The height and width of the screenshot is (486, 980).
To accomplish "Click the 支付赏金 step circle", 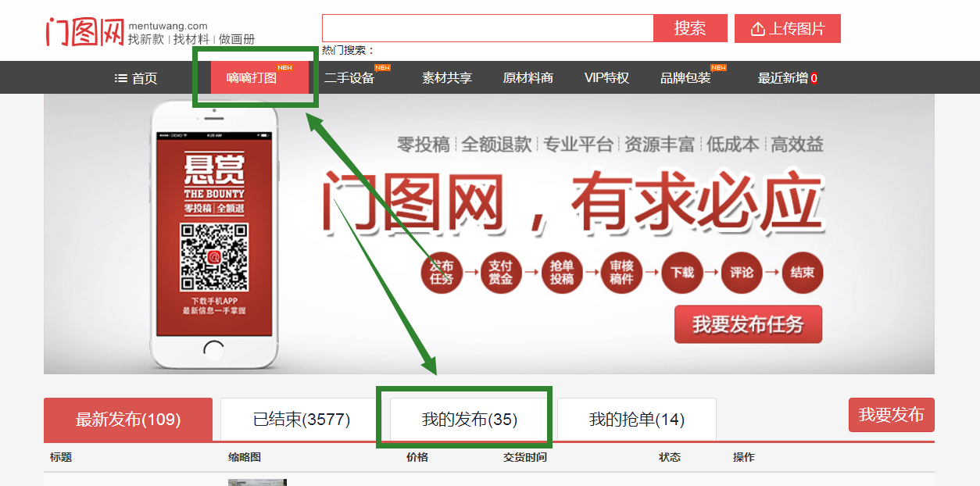I will (x=501, y=273).
